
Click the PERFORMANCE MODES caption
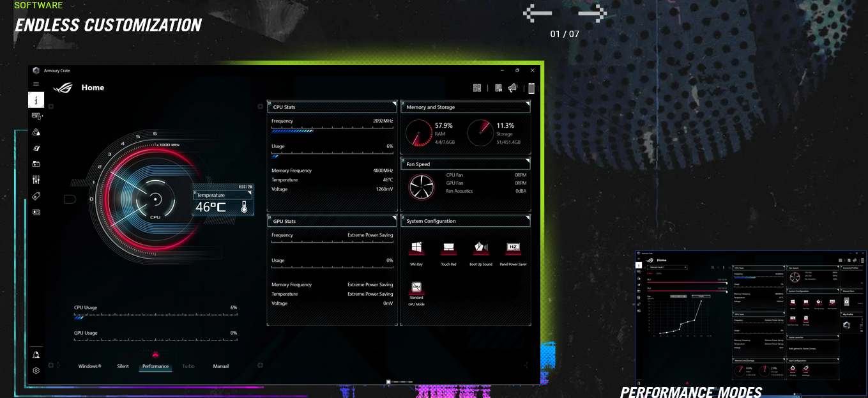coord(691,392)
